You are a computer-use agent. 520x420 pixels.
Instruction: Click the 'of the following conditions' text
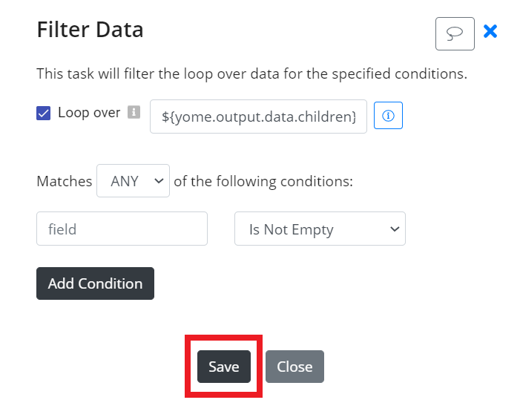(263, 182)
